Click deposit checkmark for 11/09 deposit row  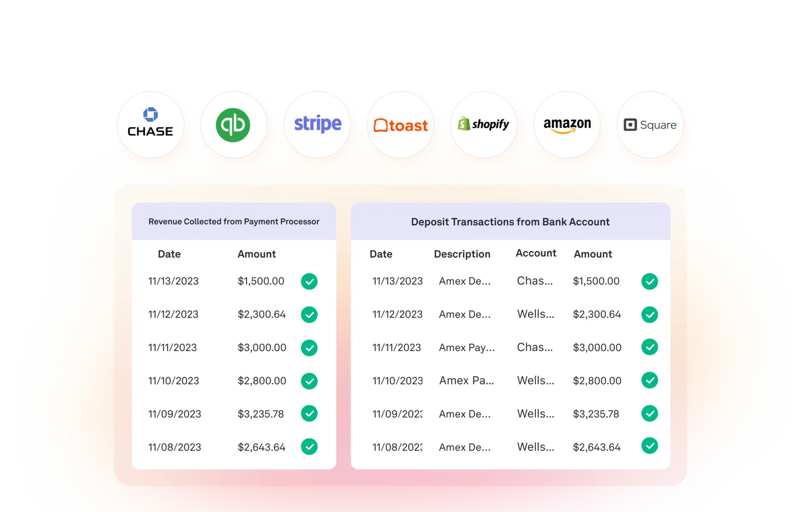click(650, 413)
